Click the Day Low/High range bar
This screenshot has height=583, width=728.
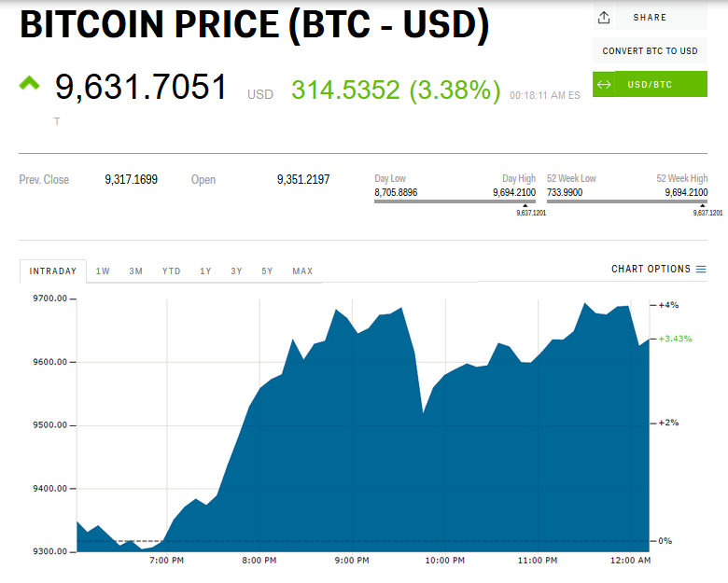tap(455, 201)
